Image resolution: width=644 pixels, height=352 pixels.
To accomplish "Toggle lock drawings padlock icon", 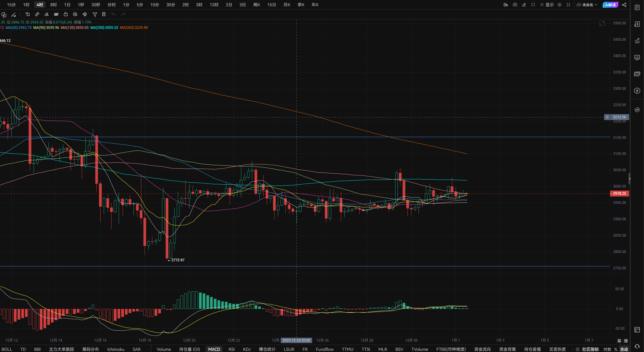I will point(66,14).
